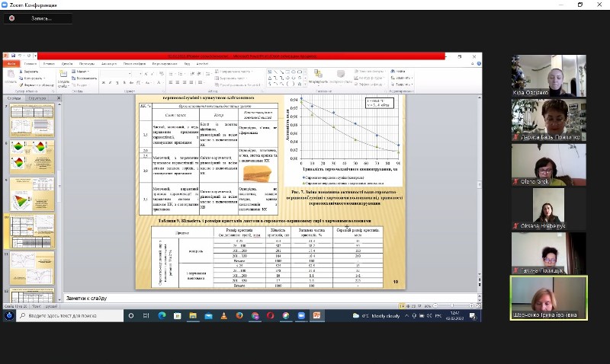Open the Windows notification center icon
Image resolution: width=610 pixels, height=364 pixels.
(x=473, y=316)
